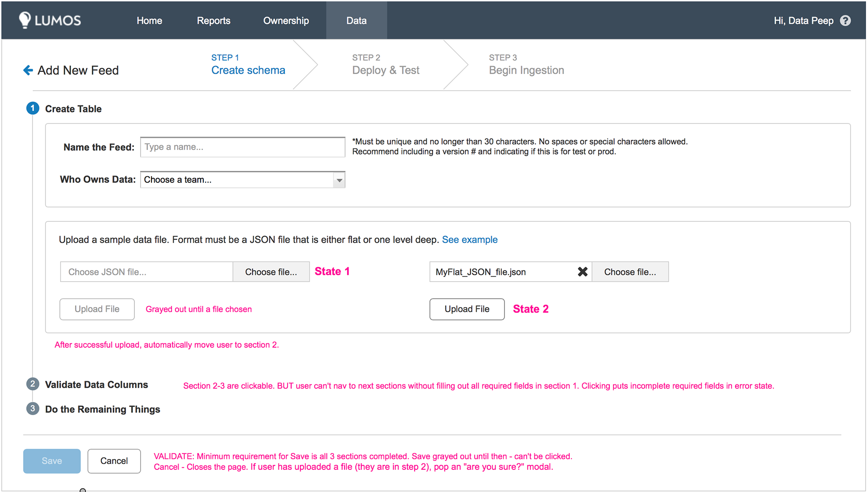
Task: Select Step 1 Create schema
Action: (248, 64)
